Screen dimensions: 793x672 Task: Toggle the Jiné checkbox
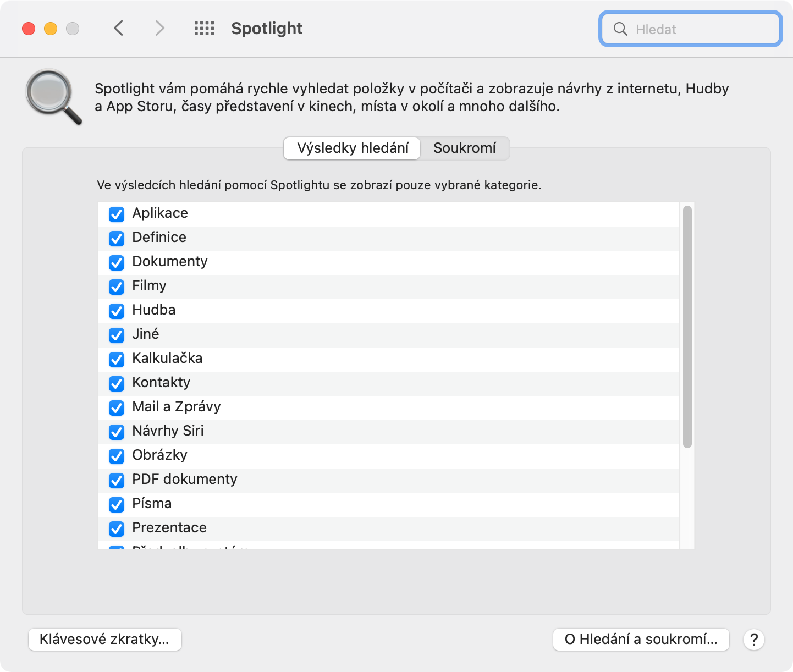click(117, 335)
